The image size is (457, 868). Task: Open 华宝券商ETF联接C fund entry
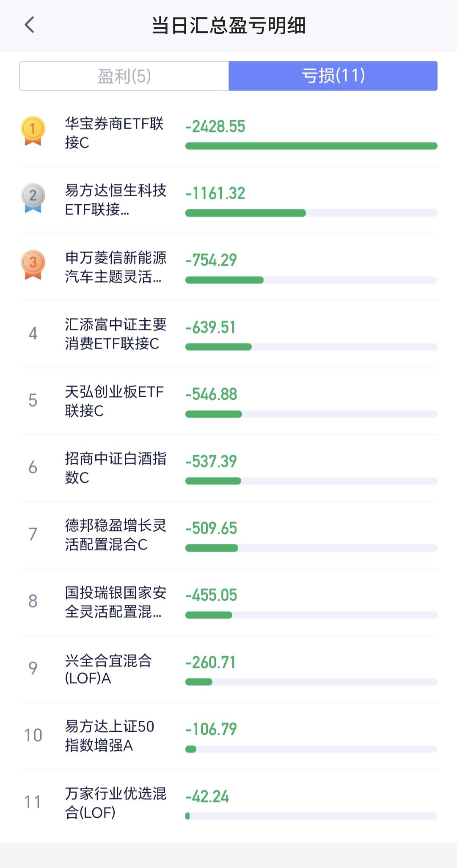(x=228, y=133)
